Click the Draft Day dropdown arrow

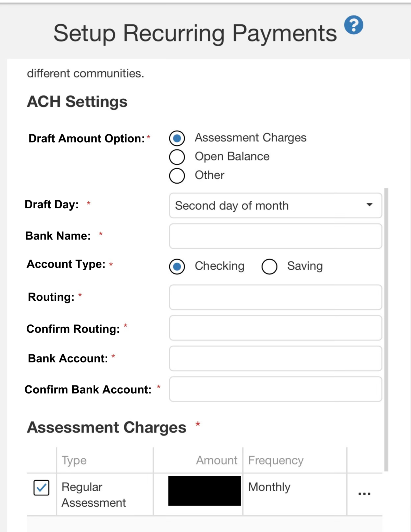tap(369, 205)
